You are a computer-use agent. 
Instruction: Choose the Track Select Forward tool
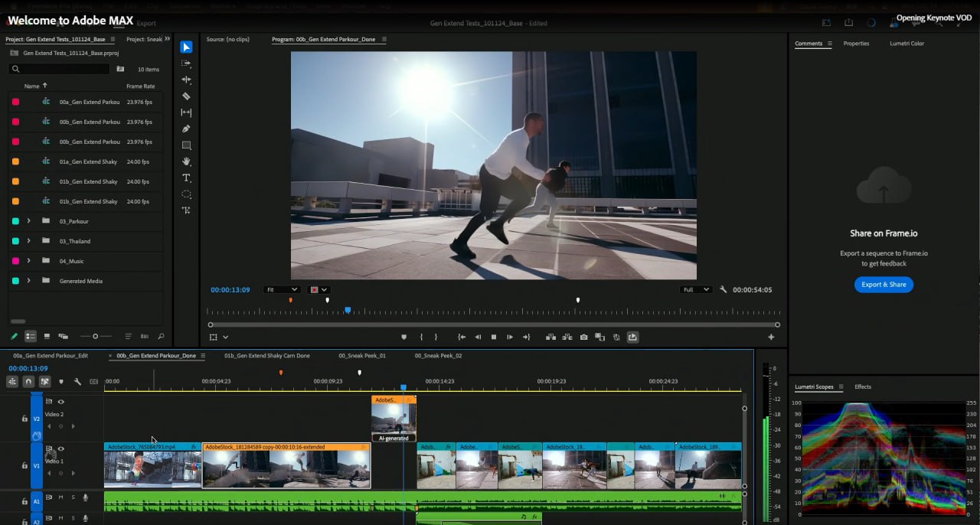186,64
